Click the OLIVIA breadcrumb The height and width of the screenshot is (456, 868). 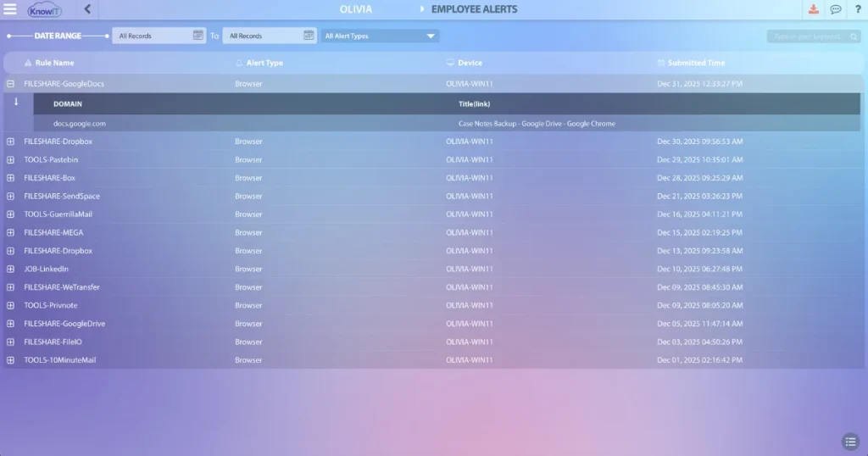[356, 9]
